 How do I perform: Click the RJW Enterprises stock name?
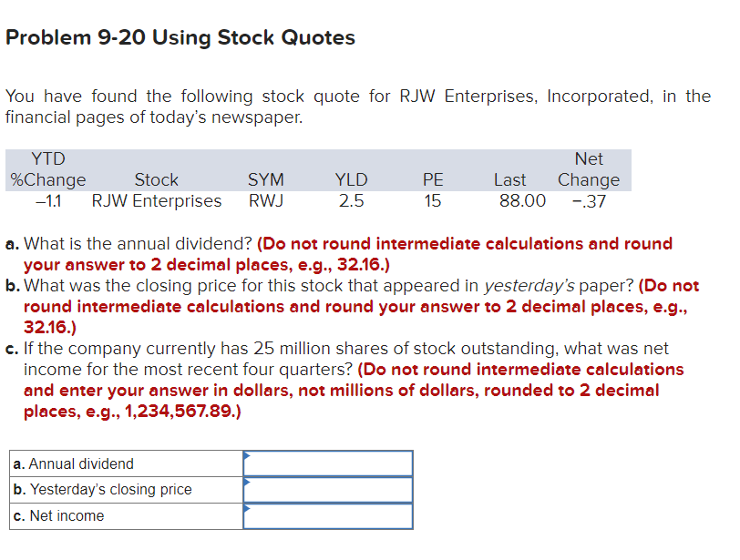[156, 201]
